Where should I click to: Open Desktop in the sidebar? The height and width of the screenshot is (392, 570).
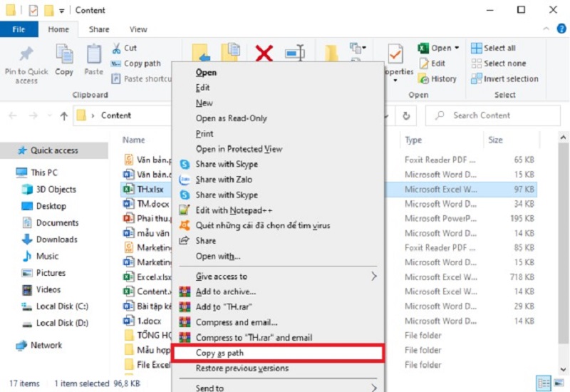click(x=44, y=206)
